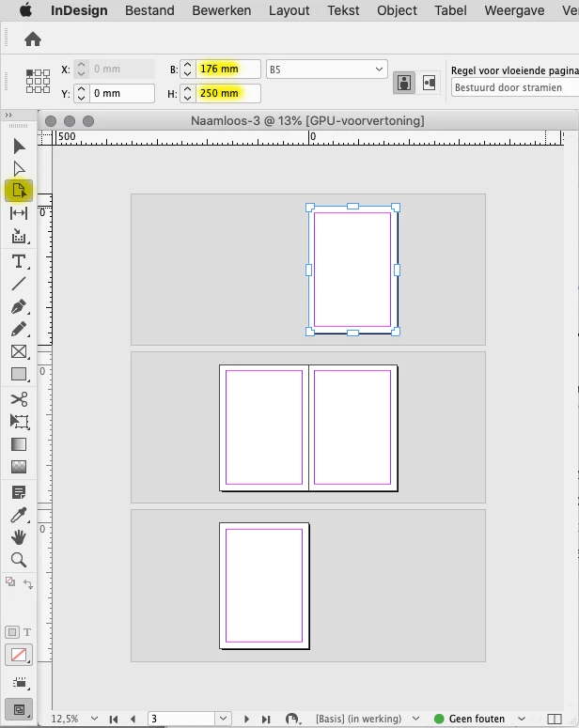Select the Gap tool
The height and width of the screenshot is (728, 579).
point(19,213)
